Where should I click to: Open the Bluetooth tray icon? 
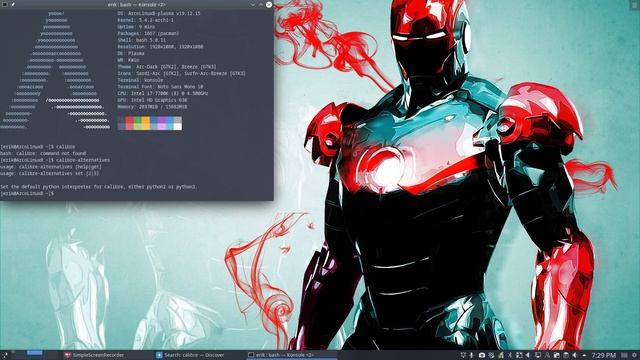[x=510, y=355]
